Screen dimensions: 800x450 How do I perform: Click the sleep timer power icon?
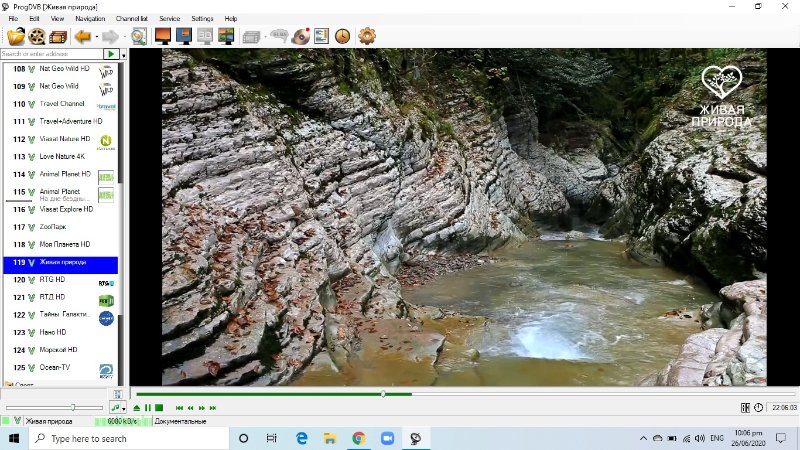[x=759, y=408]
